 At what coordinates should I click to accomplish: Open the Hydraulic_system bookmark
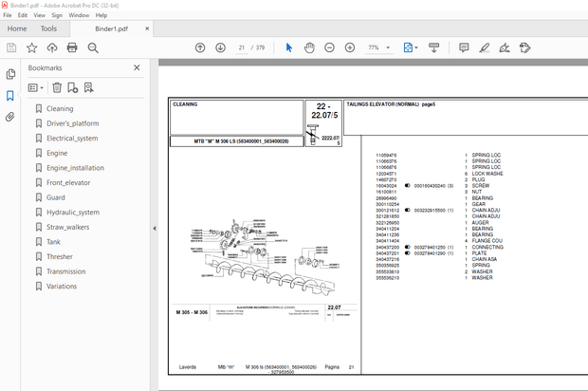click(x=72, y=213)
